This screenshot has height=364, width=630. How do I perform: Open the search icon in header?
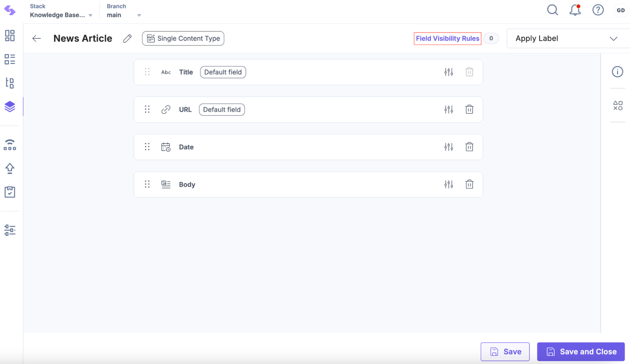[553, 10]
